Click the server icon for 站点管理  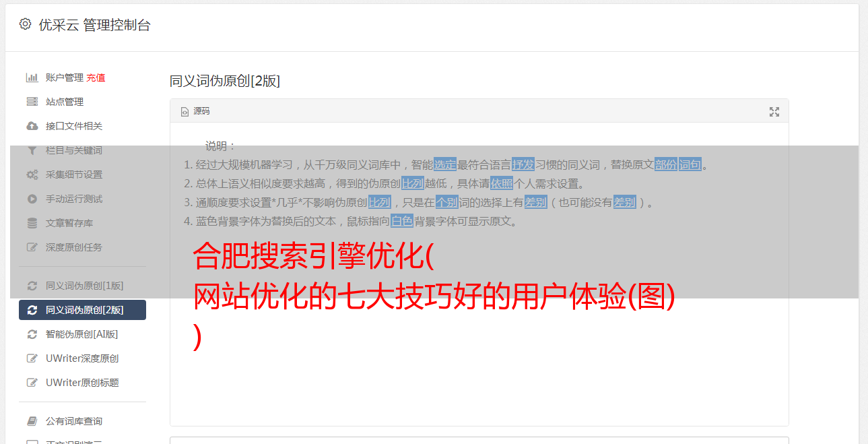tap(32, 102)
